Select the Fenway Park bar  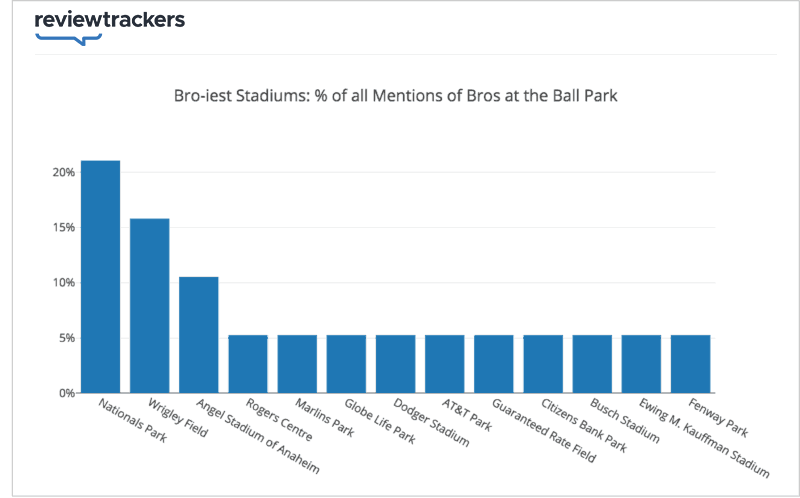(690, 364)
